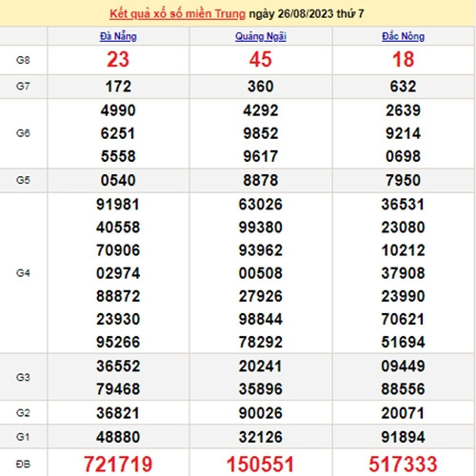
Task: Select G4 number 78292
Action: click(261, 342)
